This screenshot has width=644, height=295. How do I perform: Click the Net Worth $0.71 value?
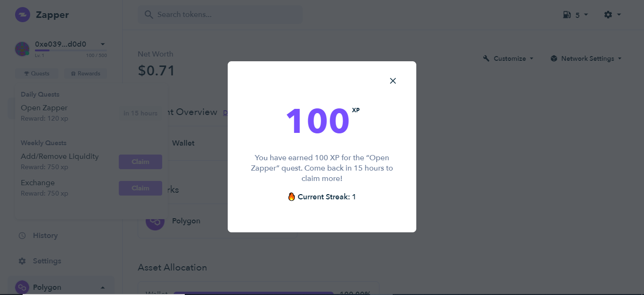(x=156, y=71)
